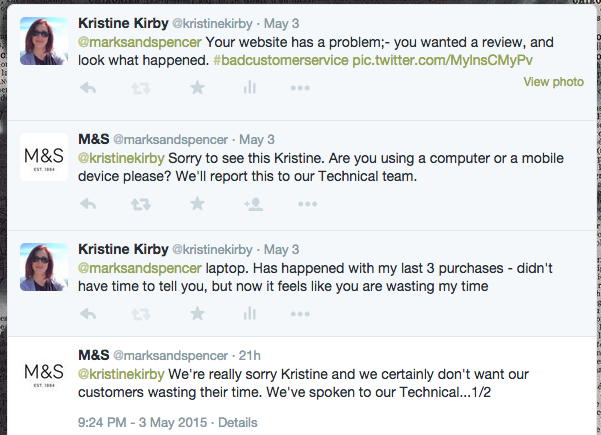Star the M&S "Sorry to see this" tweet
The width and height of the screenshot is (601, 435).
tap(197, 204)
